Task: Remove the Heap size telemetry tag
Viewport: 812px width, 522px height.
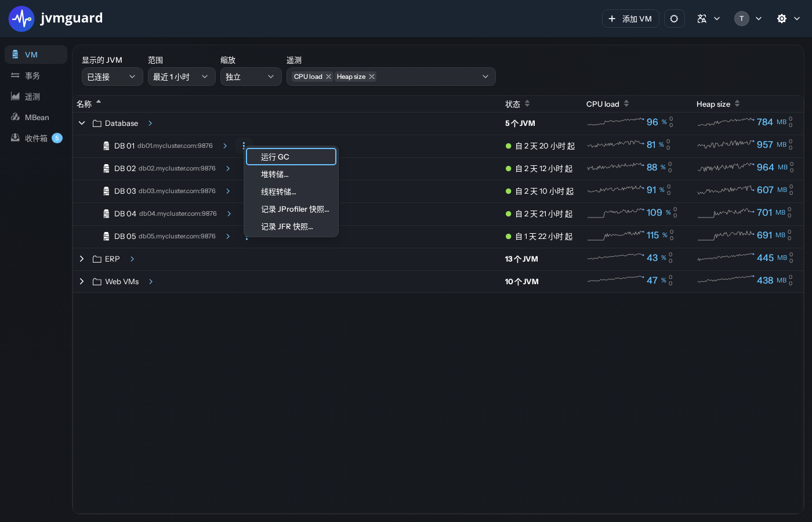Action: [372, 77]
